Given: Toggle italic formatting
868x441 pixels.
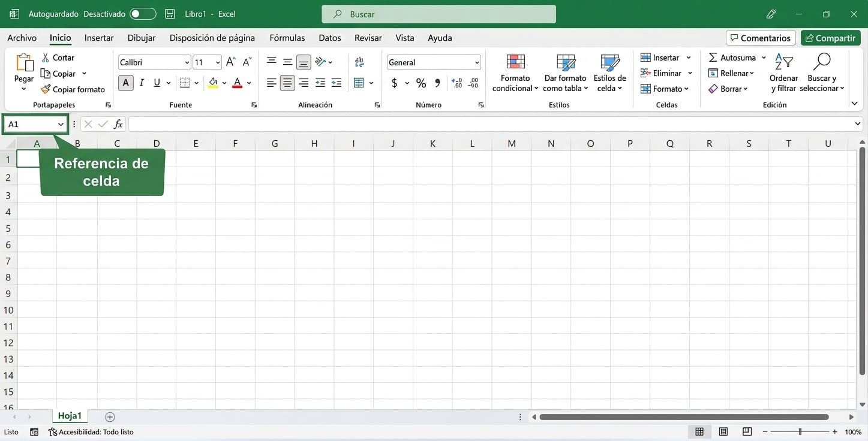Looking at the screenshot, I should (142, 83).
